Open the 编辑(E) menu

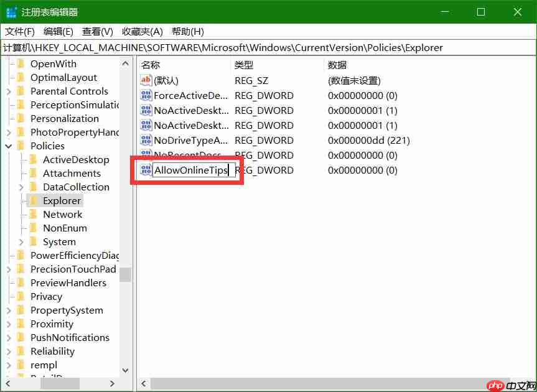(57, 31)
